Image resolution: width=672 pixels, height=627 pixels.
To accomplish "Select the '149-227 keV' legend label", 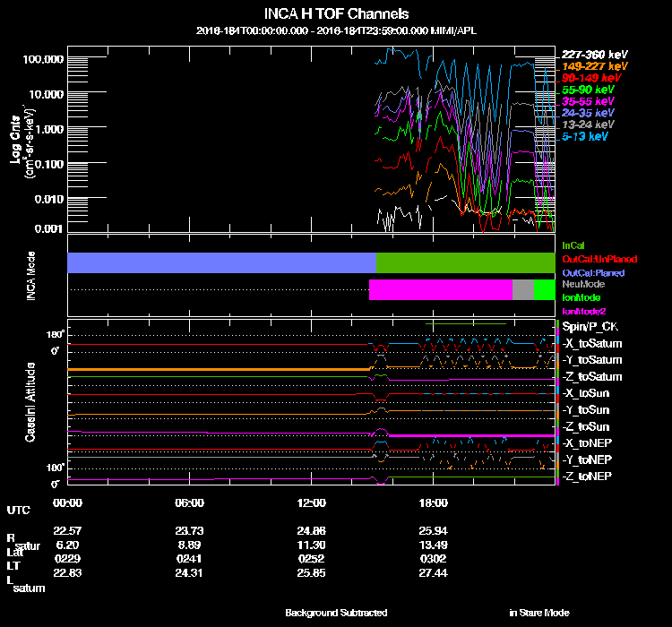I will 594,66.
